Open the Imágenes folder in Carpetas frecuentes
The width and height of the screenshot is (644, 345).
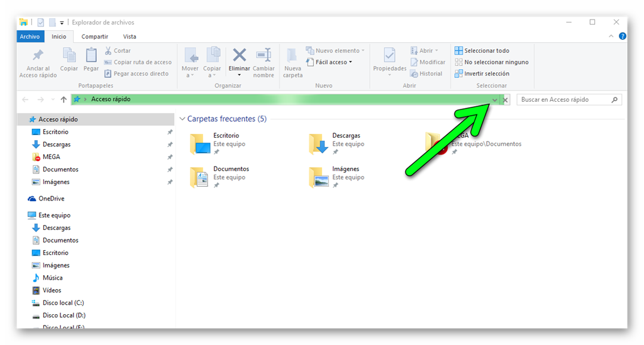(x=337, y=177)
